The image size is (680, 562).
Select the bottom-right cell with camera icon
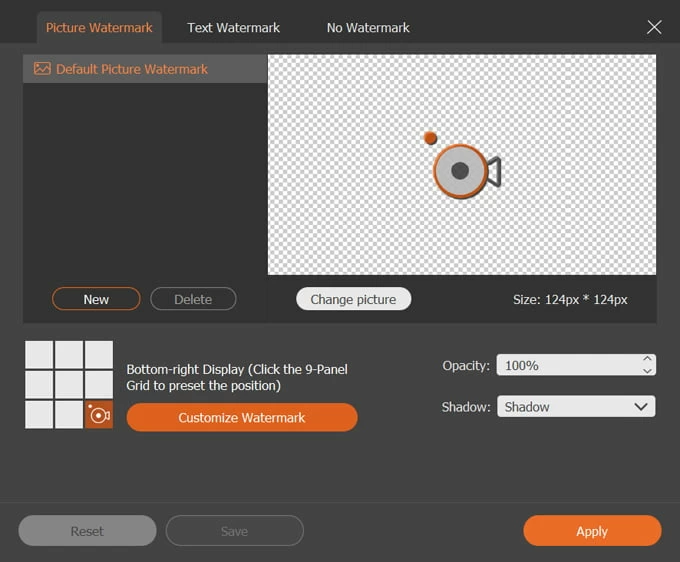(99, 414)
